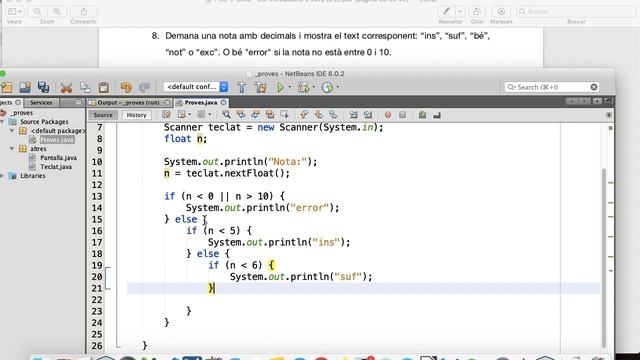Click the Paste clipboard icon
The width and height of the screenshot is (640, 360).
point(104,87)
